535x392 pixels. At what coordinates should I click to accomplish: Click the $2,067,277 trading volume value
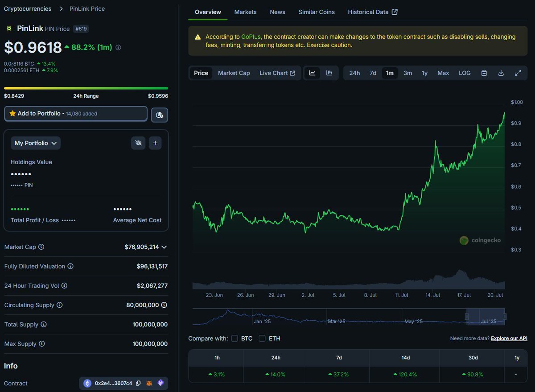(152, 286)
